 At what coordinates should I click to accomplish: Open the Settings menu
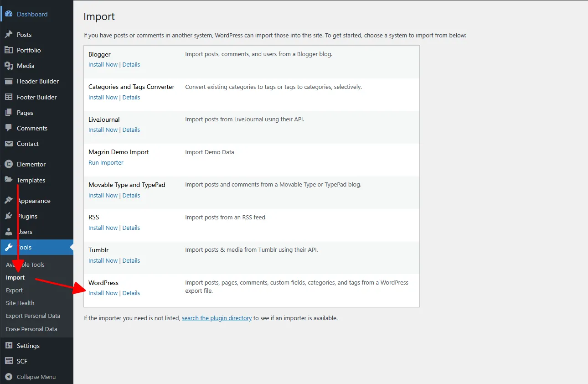(28, 346)
